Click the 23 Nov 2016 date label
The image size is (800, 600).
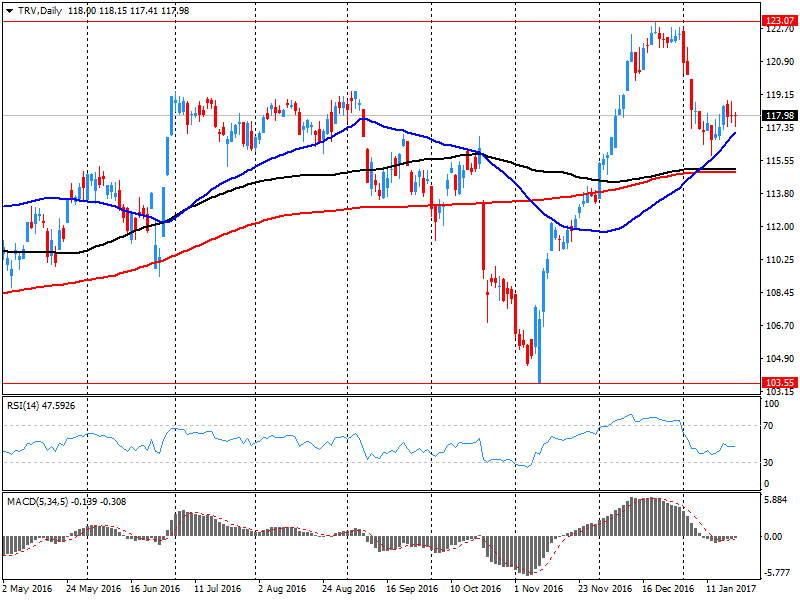coord(605,589)
